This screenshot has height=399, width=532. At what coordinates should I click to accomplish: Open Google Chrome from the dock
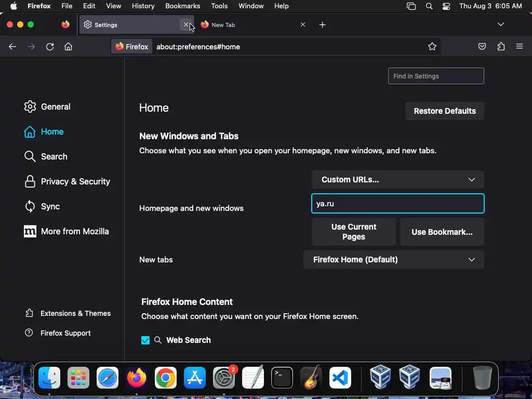tap(166, 378)
